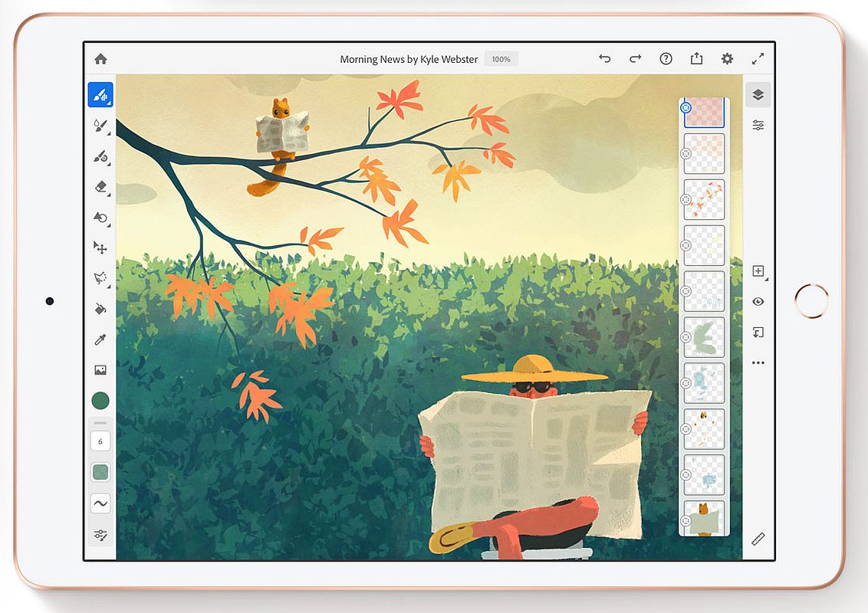
Task: Select the layer with small squirrel and dots
Action: click(704, 429)
